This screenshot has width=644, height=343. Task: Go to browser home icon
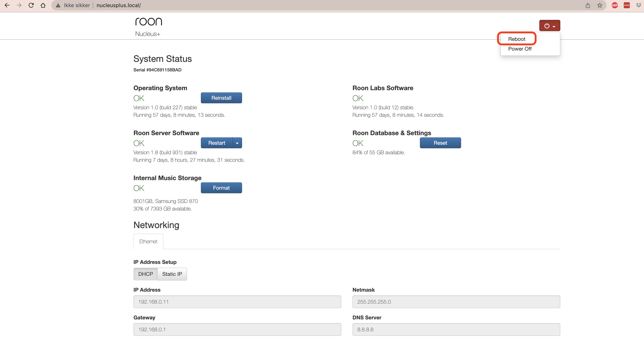tap(43, 5)
